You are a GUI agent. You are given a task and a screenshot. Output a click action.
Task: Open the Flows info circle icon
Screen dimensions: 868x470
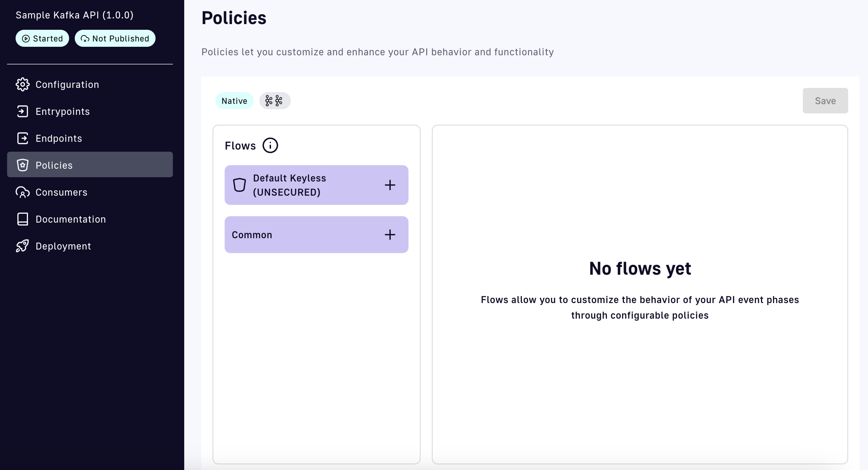pos(270,145)
